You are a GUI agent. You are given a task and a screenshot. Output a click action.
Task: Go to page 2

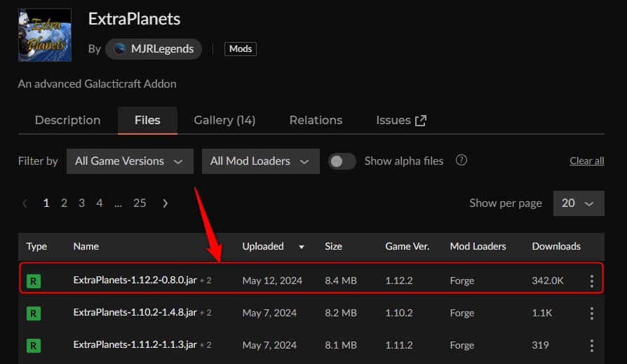point(64,203)
